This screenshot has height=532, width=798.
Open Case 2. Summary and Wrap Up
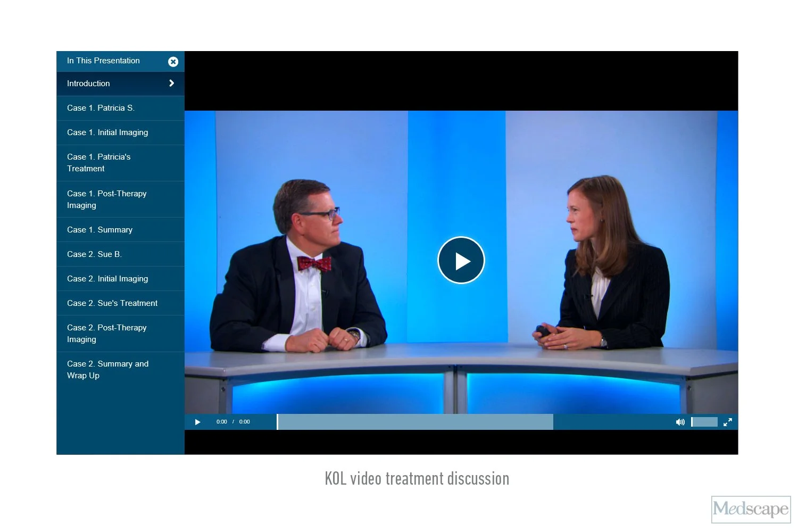coord(120,370)
